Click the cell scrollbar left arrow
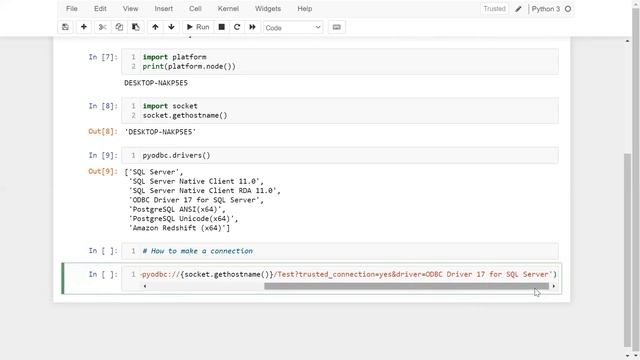 click(x=145, y=286)
